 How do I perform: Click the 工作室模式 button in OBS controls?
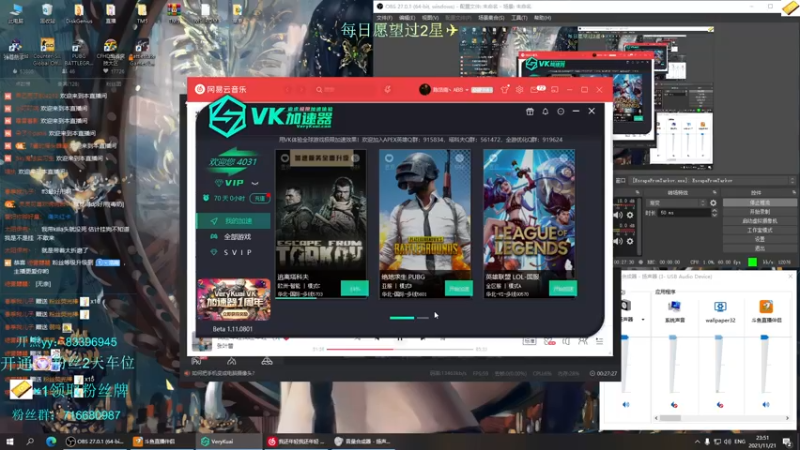click(759, 230)
